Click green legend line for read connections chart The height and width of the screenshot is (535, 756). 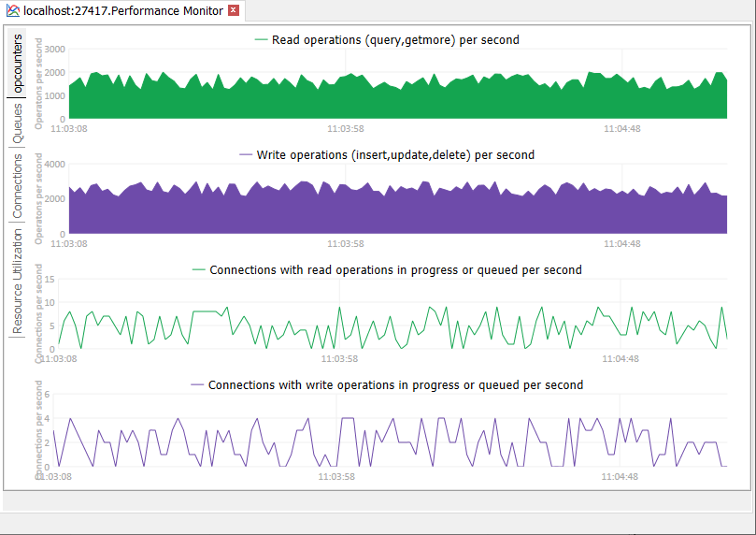point(198,269)
